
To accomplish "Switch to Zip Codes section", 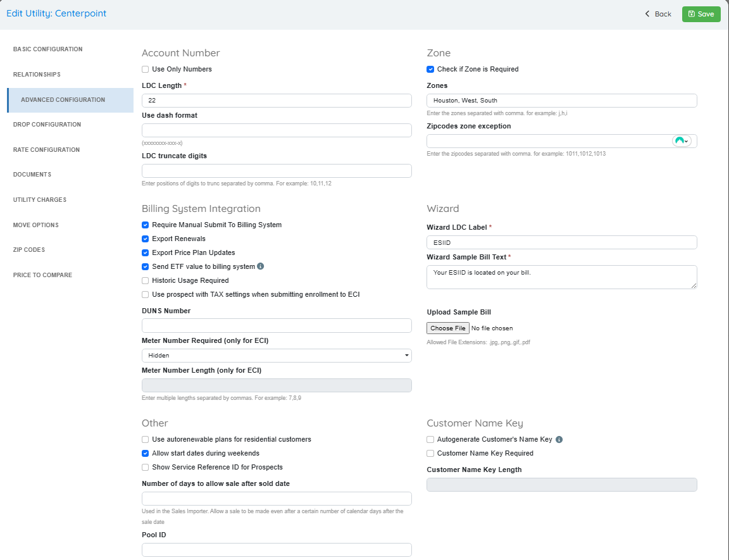I will click(x=29, y=250).
